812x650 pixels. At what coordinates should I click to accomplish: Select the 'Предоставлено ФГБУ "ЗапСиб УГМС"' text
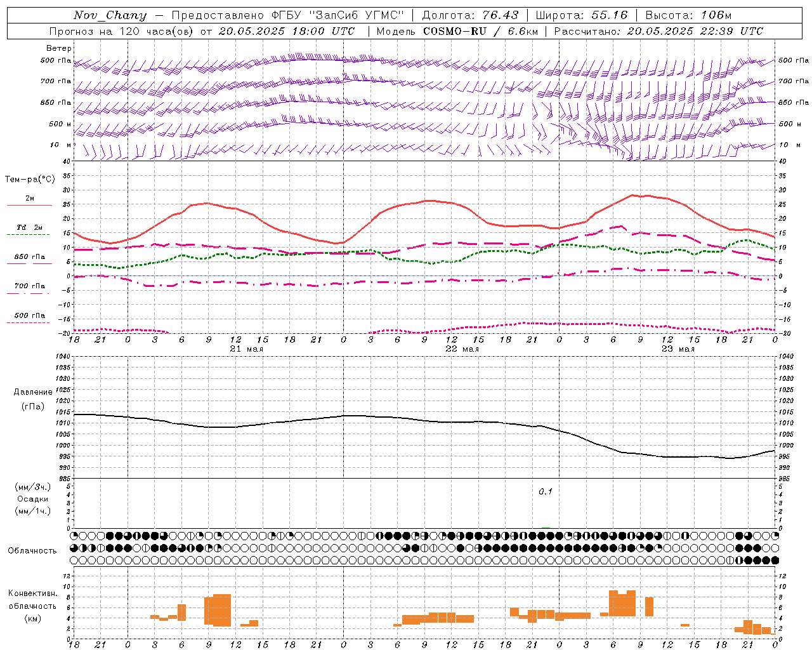[288, 15]
